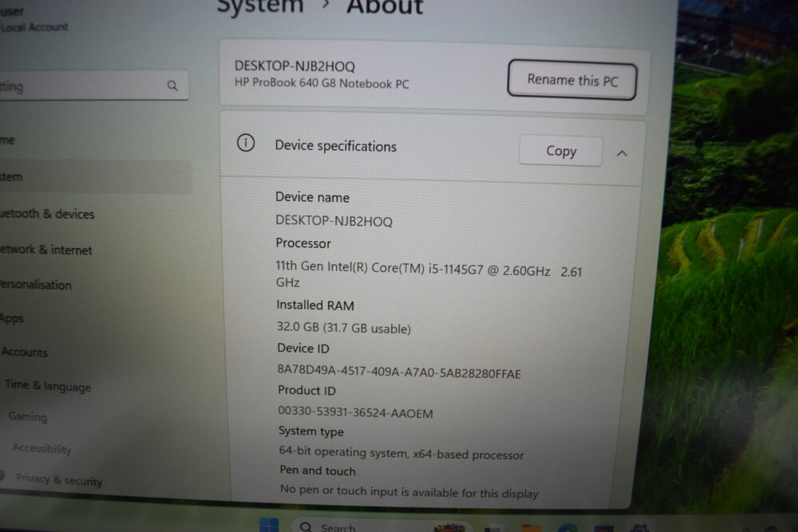Click the info icon beside Device specifications
This screenshot has width=798, height=532.
coord(246,143)
